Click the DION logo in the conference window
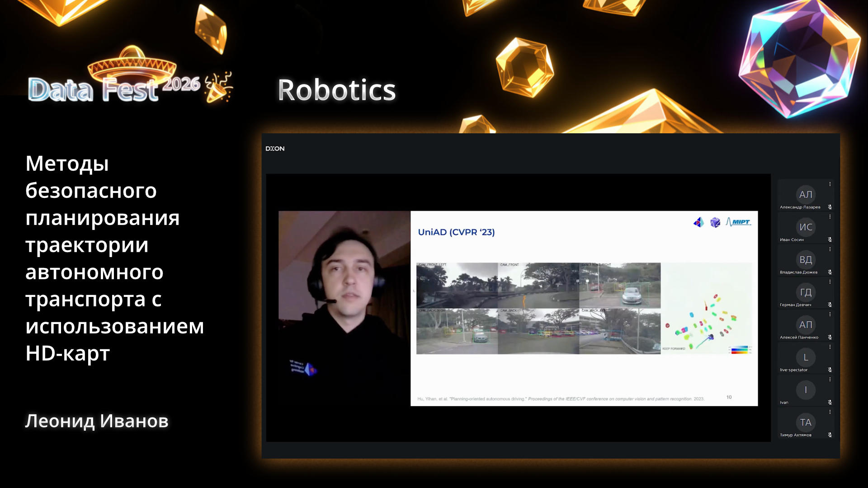Screen dimensions: 868x488 275,149
